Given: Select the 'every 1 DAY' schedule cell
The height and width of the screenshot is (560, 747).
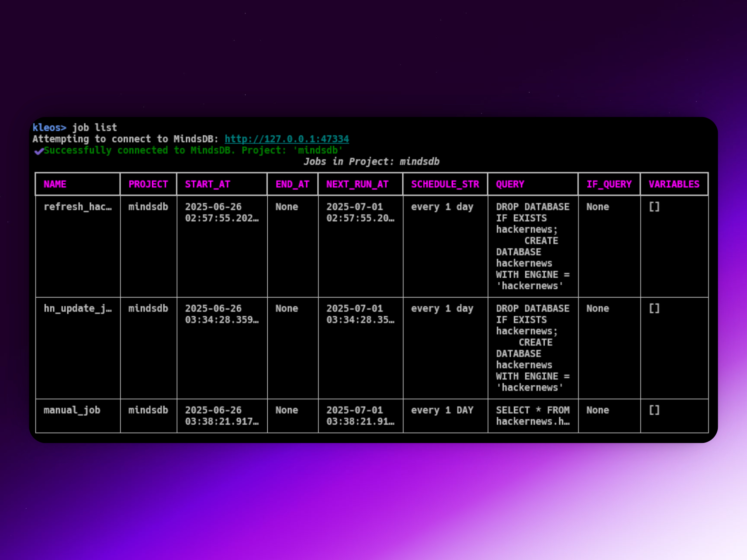Looking at the screenshot, I should [x=442, y=410].
